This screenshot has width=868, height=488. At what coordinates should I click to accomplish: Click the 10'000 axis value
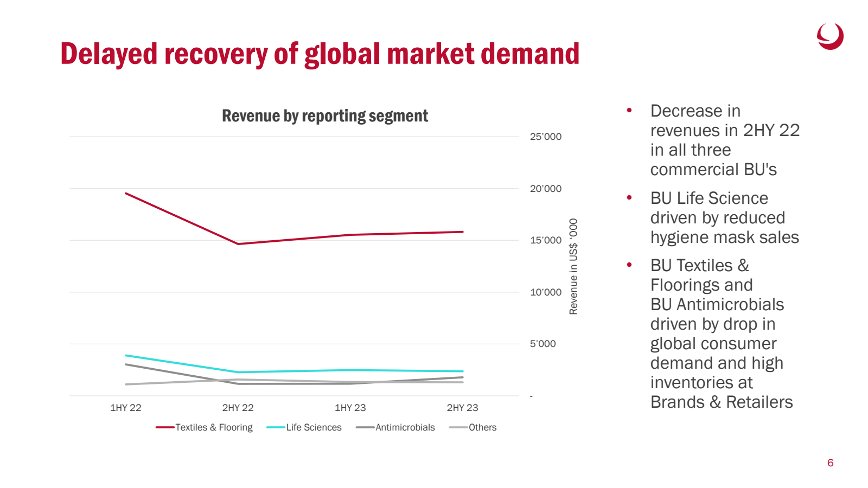click(x=546, y=292)
